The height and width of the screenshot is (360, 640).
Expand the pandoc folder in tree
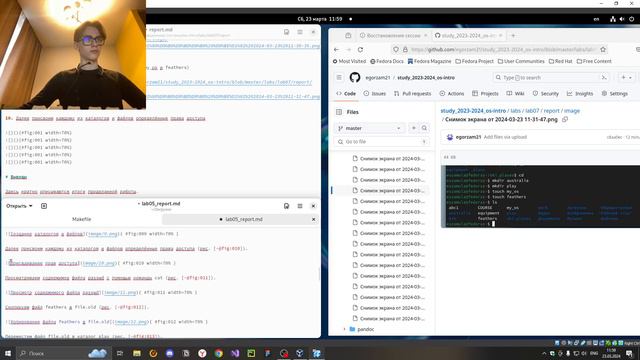[x=344, y=329]
